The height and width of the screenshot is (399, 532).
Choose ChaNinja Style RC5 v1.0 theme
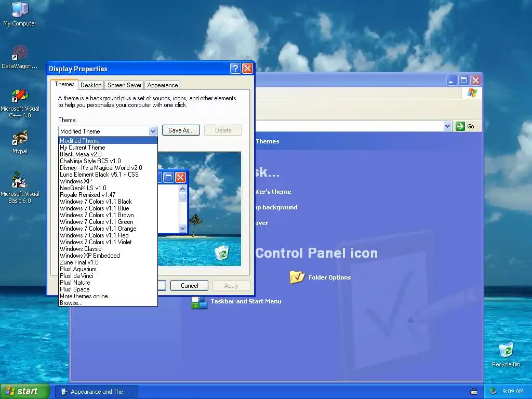point(108,161)
